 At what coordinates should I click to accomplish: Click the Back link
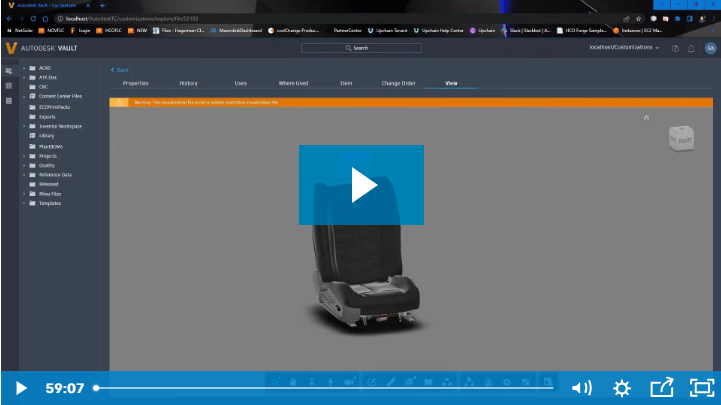pos(120,70)
